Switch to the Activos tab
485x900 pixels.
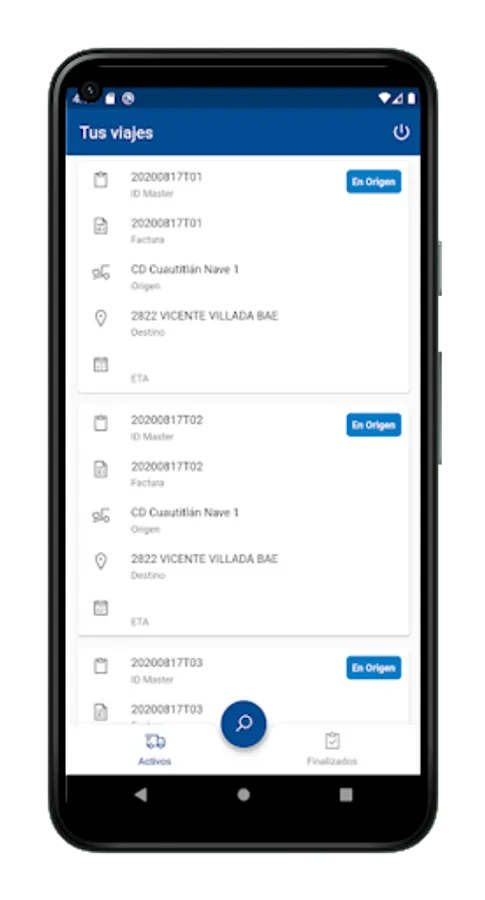(155, 749)
